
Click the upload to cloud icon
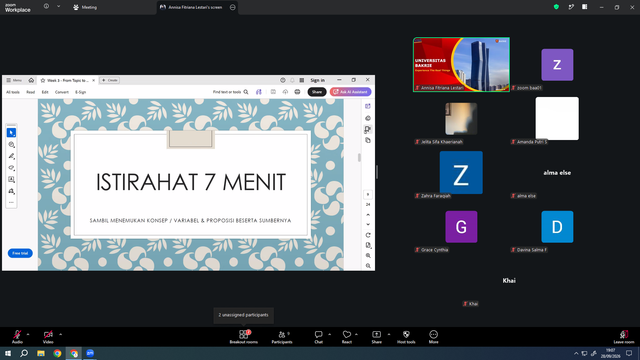pyautogui.click(x=285, y=92)
